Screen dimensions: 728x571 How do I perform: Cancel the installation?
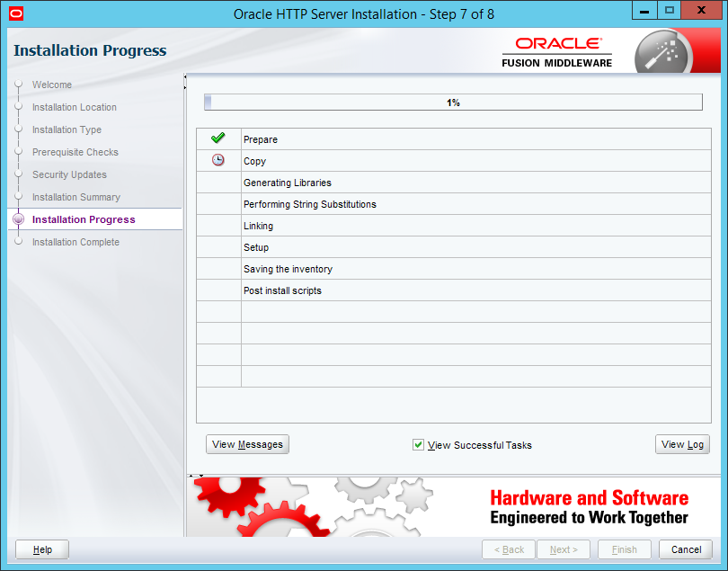(686, 549)
